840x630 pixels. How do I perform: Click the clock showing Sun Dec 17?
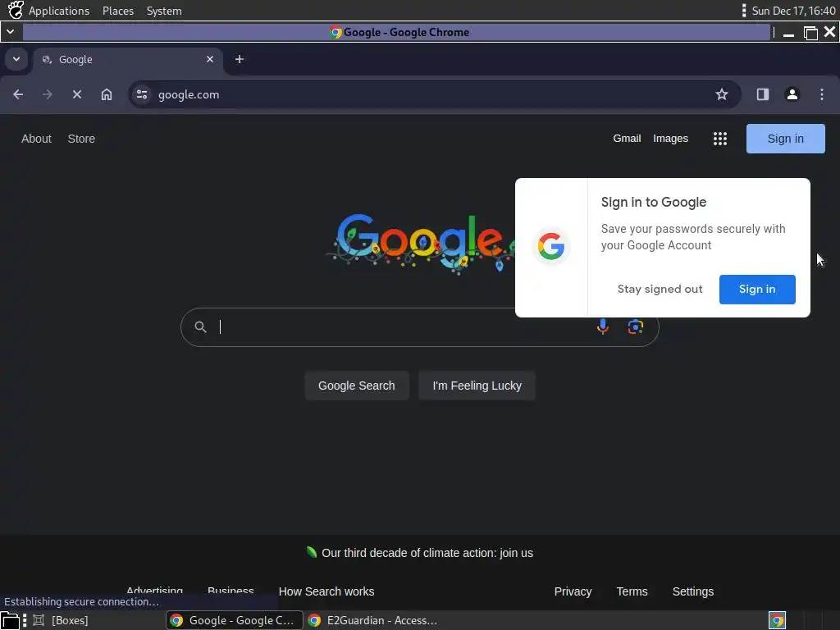pos(793,11)
